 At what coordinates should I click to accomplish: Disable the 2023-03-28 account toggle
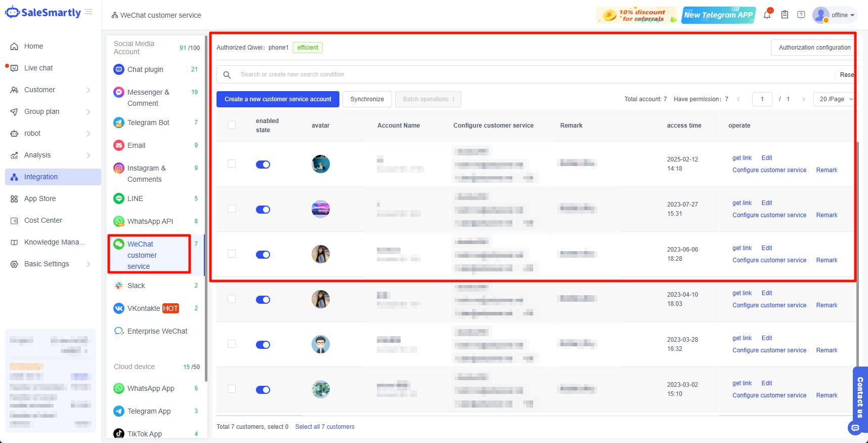(x=263, y=345)
